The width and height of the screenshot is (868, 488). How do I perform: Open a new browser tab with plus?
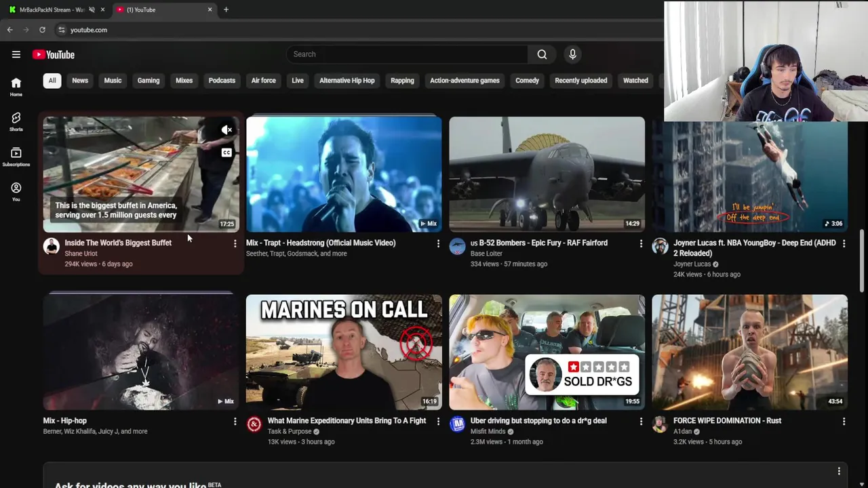pos(226,9)
